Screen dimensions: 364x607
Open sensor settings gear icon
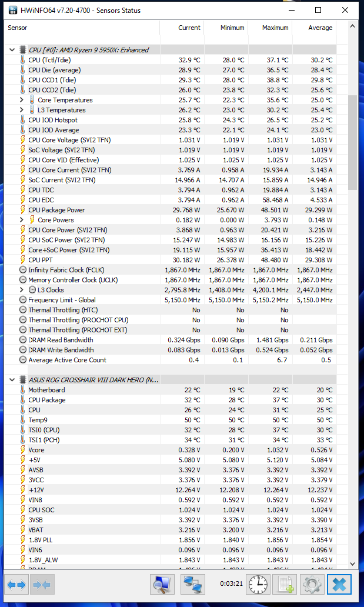click(312, 585)
